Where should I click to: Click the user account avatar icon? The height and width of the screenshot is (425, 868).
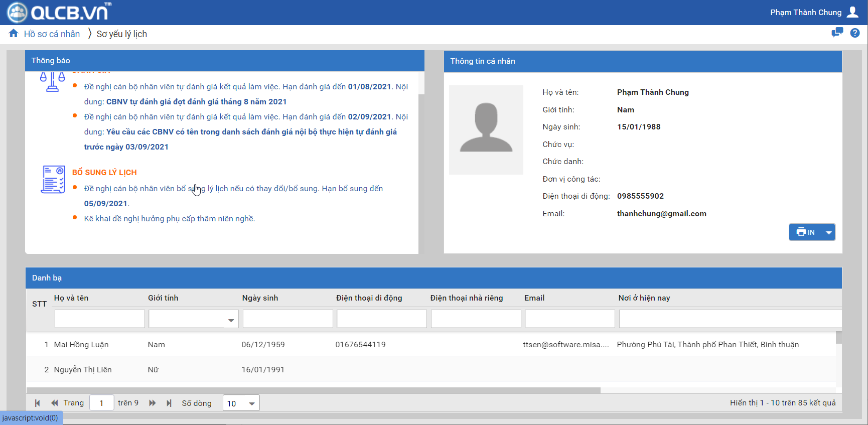pyautogui.click(x=852, y=12)
